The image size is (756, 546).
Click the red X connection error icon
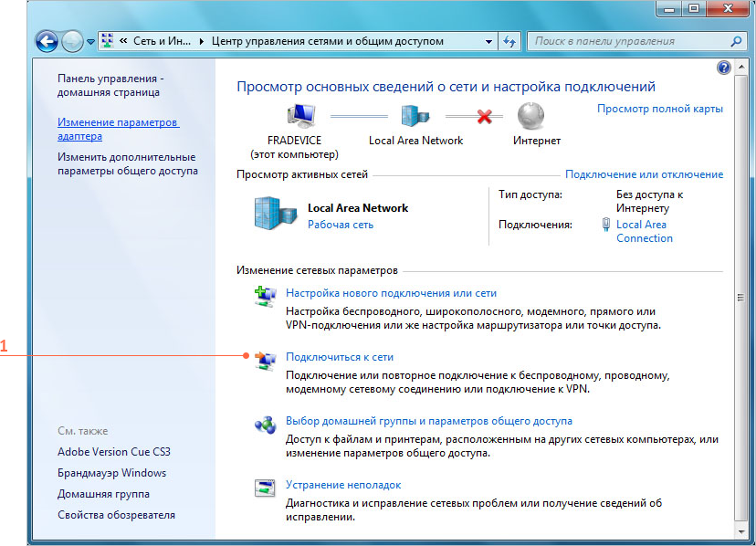click(x=484, y=116)
